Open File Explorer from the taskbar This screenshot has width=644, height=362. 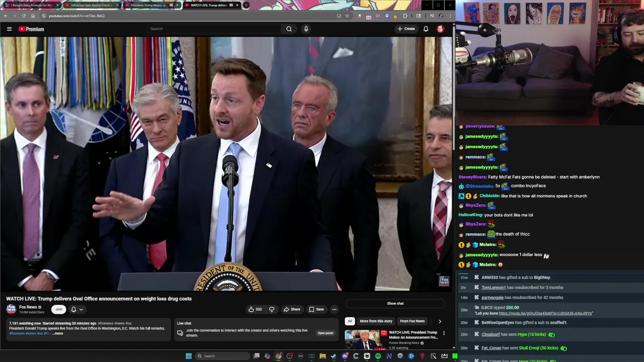tap(323, 356)
